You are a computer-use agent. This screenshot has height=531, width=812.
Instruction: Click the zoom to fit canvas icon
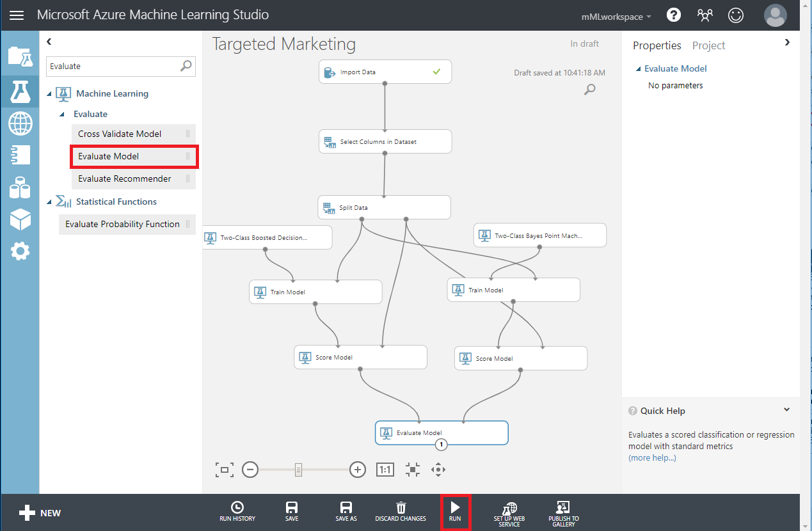[224, 470]
